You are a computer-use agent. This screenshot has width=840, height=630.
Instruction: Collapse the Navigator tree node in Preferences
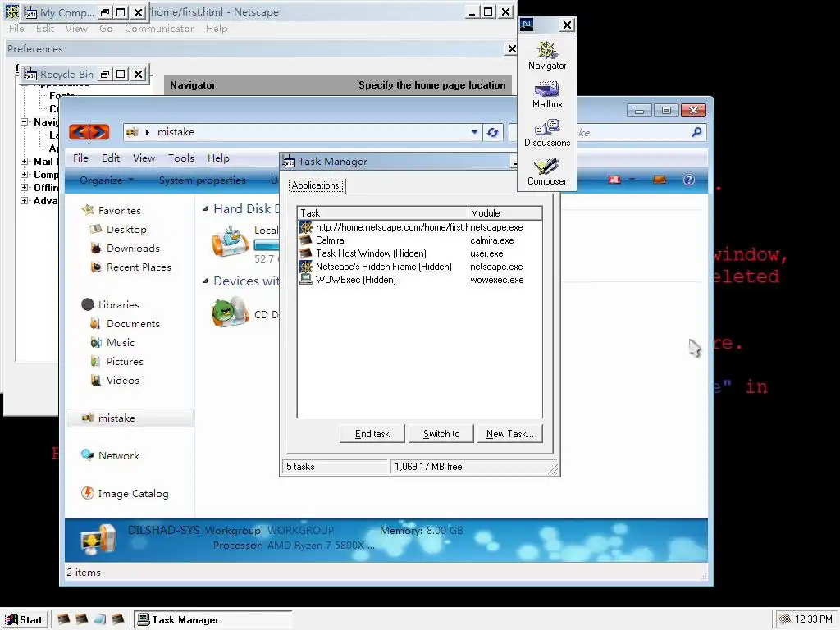point(24,122)
